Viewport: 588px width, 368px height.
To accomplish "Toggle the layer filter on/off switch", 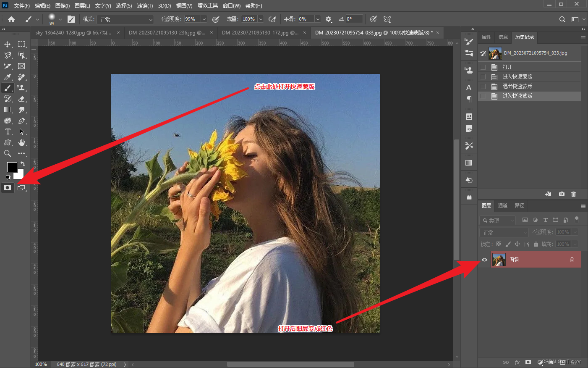I will [x=577, y=218].
